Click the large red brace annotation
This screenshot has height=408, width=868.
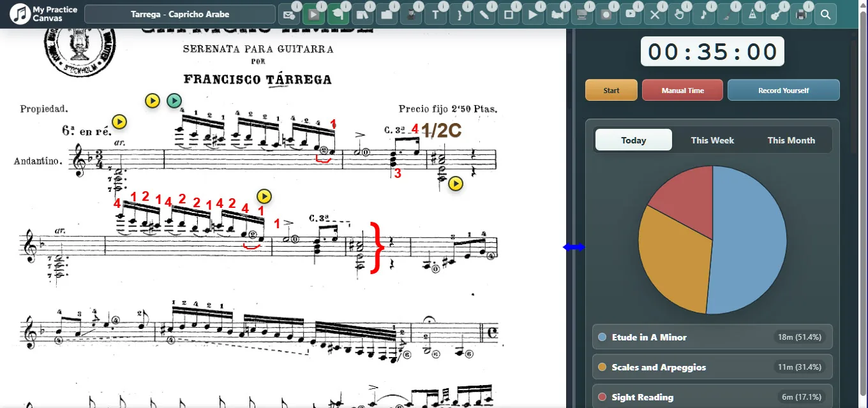tap(378, 247)
